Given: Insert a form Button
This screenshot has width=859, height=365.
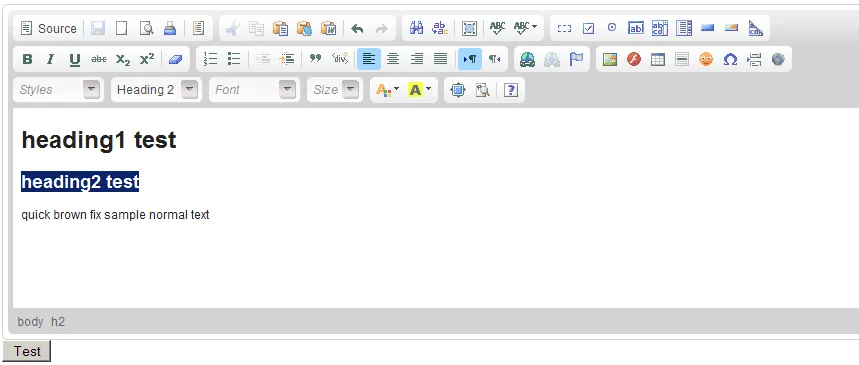Looking at the screenshot, I should pos(708,28).
